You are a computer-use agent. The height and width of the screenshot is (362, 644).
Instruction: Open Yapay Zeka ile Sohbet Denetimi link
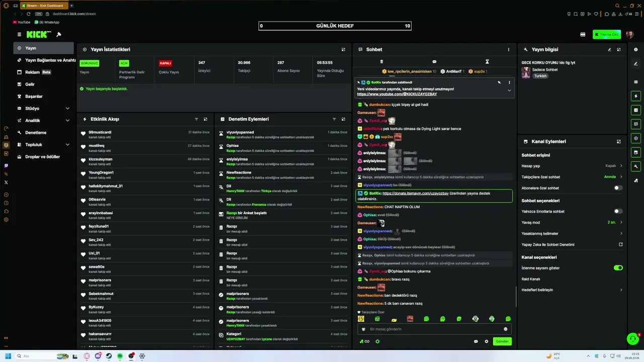pyautogui.click(x=572, y=245)
